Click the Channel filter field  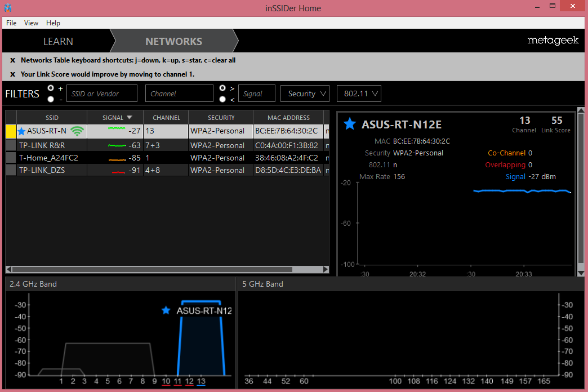pyautogui.click(x=179, y=93)
